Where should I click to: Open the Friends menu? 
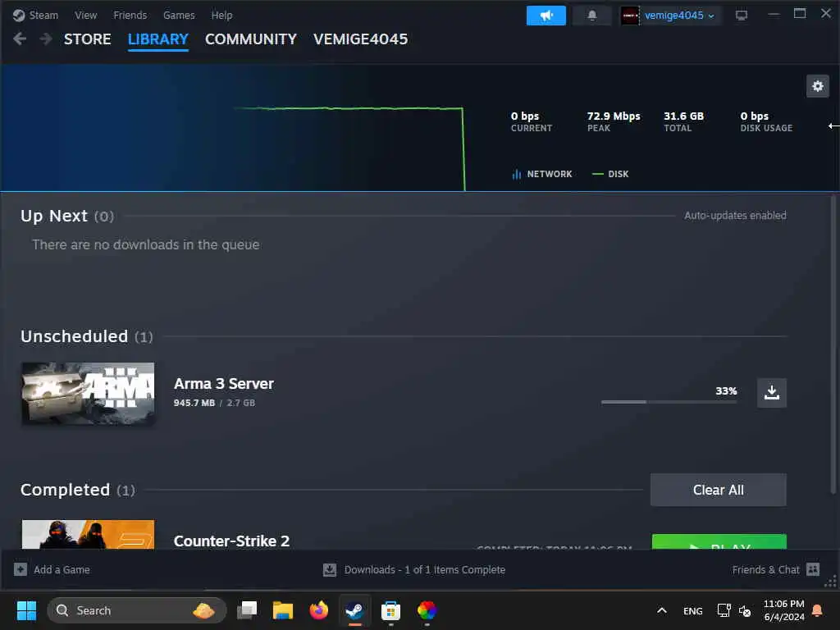click(x=130, y=16)
